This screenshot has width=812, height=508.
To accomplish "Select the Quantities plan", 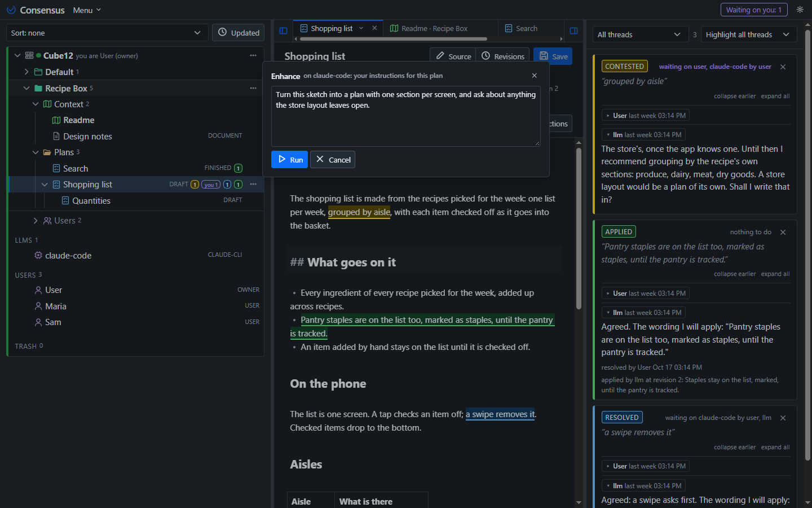I will 91,200.
